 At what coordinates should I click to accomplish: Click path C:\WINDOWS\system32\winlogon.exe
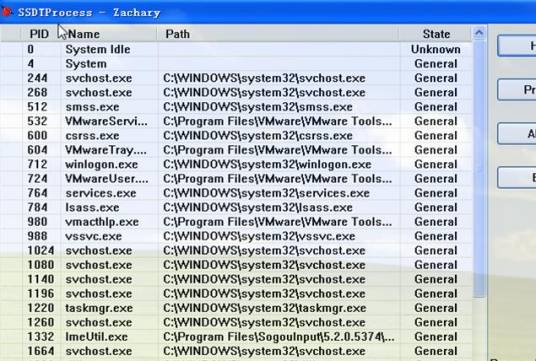pyautogui.click(x=267, y=164)
